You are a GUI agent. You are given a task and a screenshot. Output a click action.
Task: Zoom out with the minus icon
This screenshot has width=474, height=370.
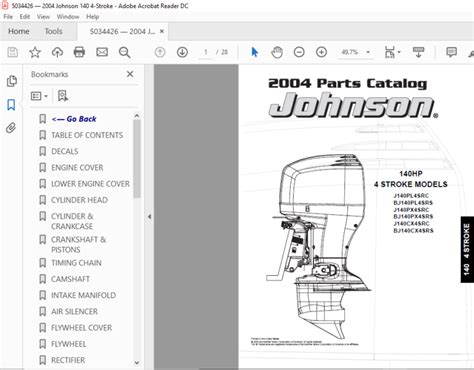(299, 52)
